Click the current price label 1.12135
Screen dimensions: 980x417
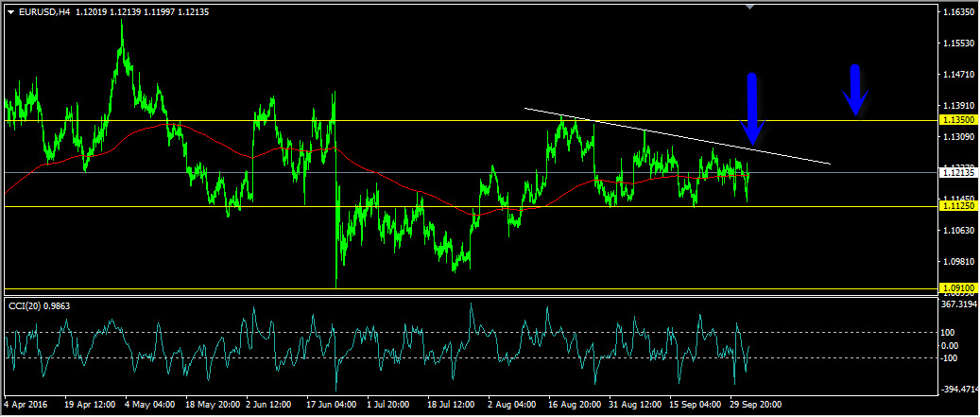pos(957,173)
